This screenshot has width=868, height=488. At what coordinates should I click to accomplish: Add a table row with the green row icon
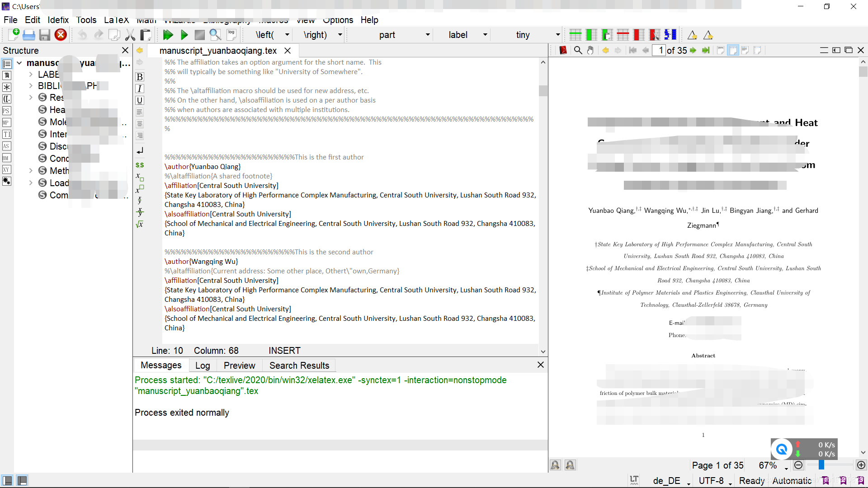[576, 35]
